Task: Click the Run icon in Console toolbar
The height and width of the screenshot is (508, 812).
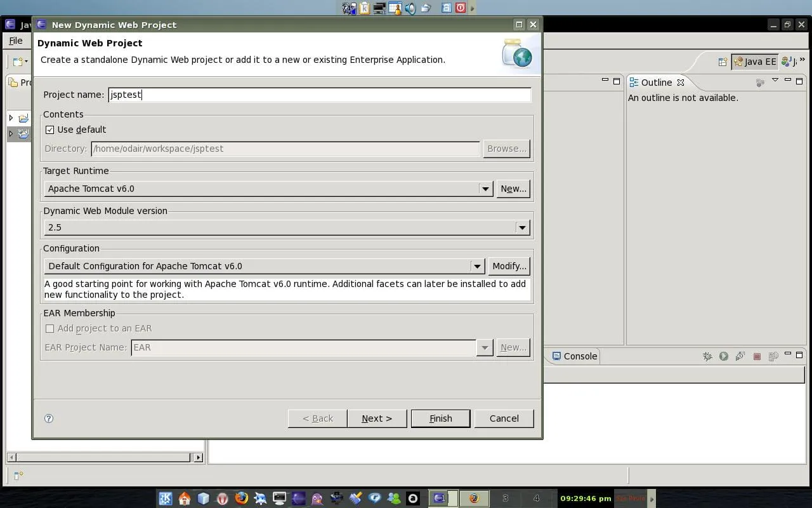Action: tap(724, 356)
